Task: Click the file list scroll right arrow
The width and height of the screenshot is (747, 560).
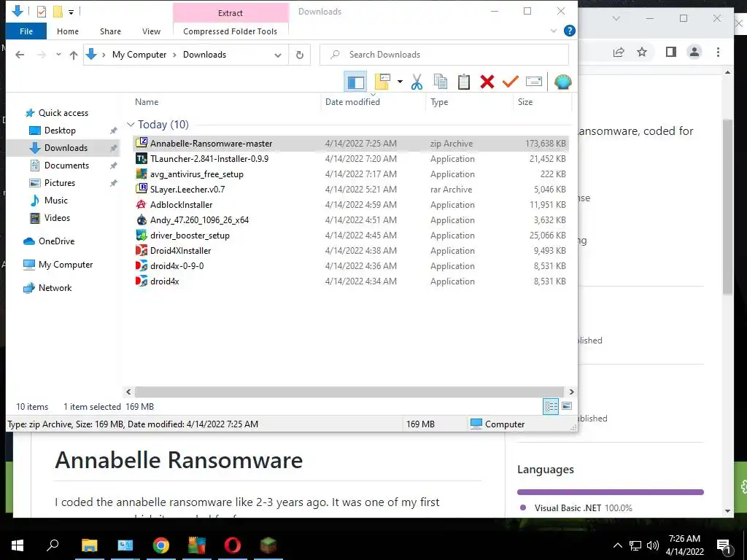Action: pyautogui.click(x=571, y=392)
